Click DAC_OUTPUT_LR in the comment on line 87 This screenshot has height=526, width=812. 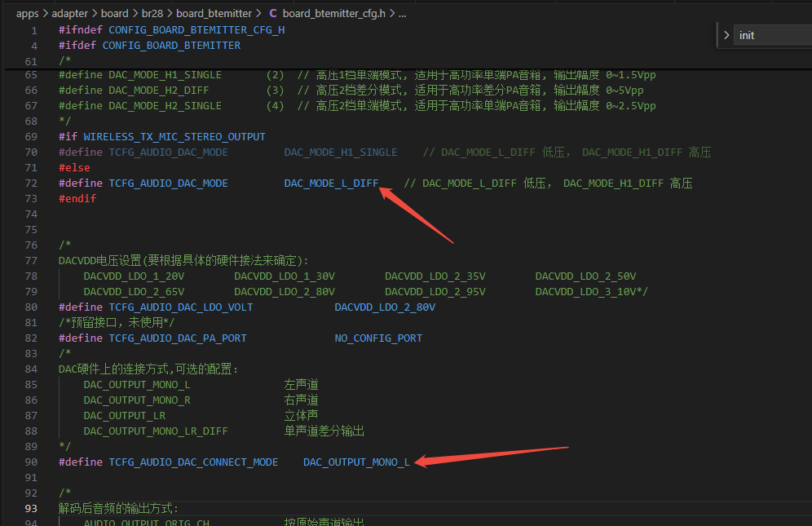(x=125, y=416)
